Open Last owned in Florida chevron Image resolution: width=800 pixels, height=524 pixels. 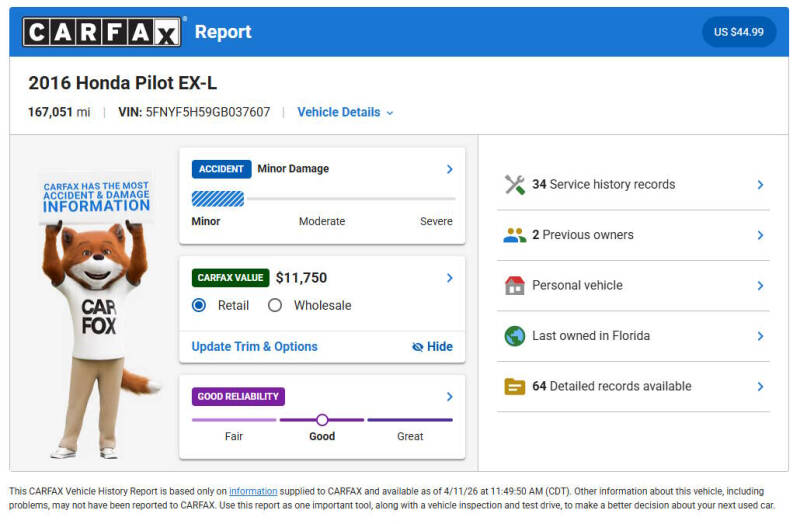click(760, 336)
